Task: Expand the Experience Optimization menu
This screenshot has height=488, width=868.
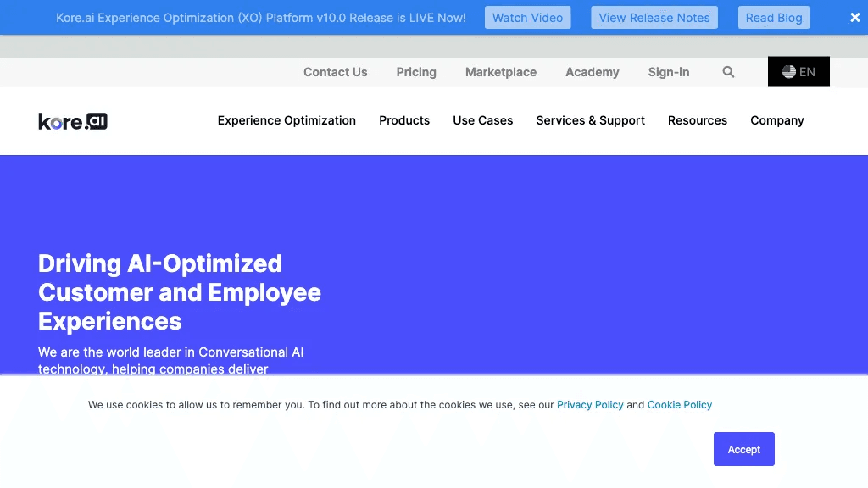Action: coord(287,120)
